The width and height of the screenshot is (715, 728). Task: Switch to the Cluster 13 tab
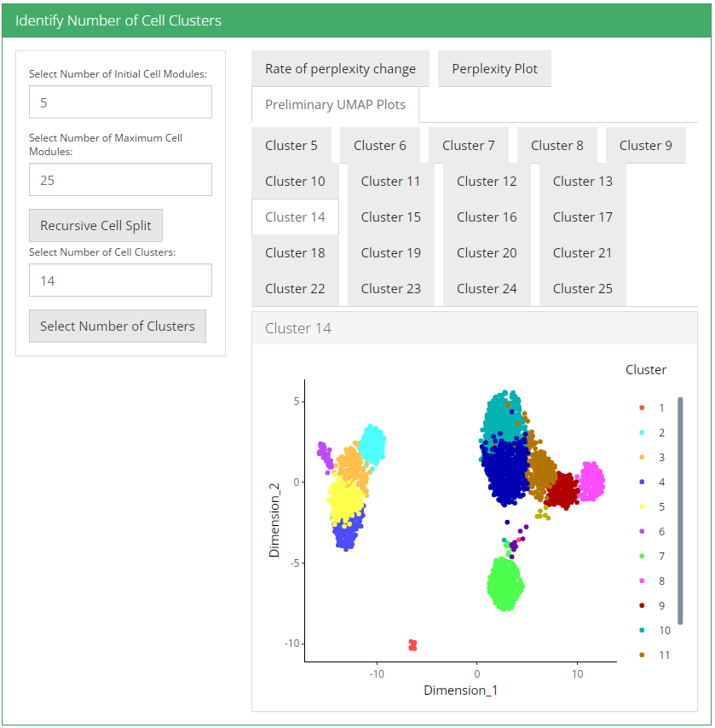pos(582,182)
